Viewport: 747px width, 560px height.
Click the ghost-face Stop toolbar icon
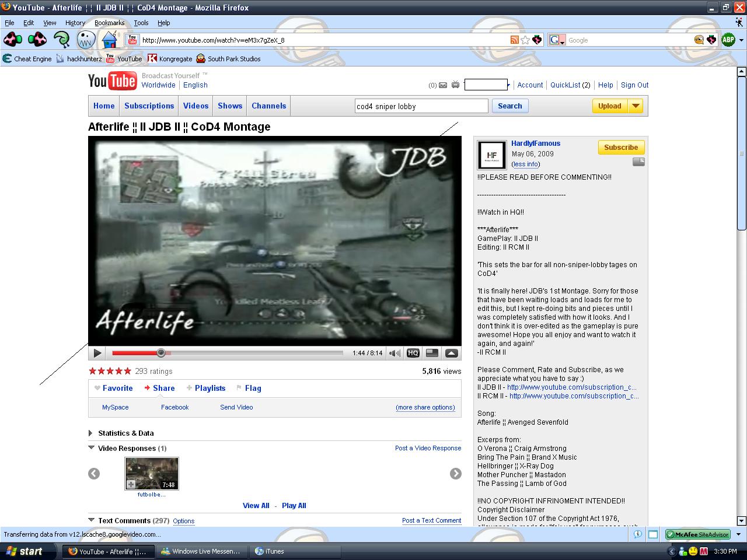[x=86, y=40]
